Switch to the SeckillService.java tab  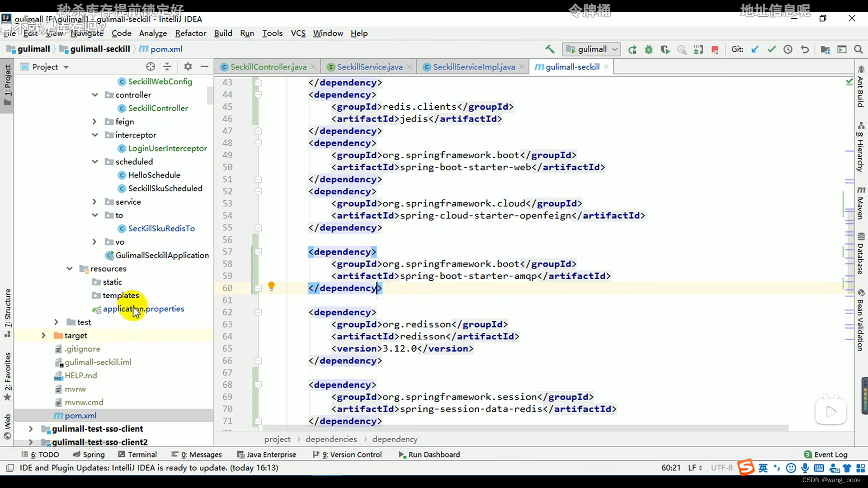[x=370, y=67]
